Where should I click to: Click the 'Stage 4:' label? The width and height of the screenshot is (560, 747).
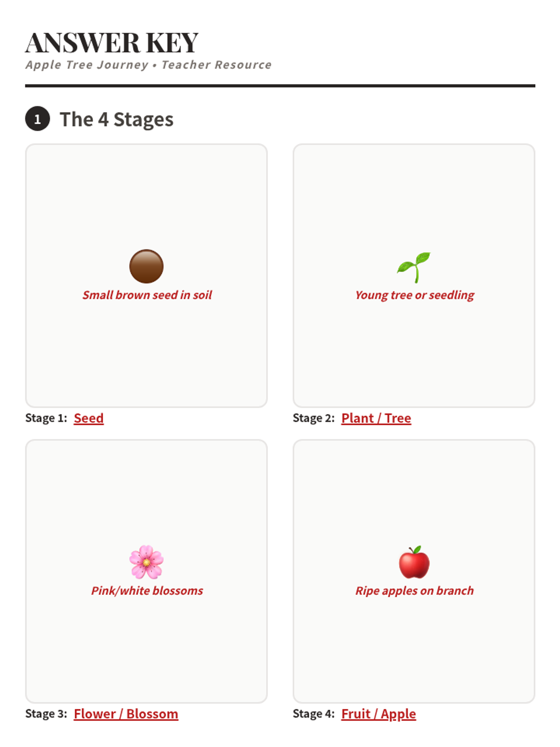(x=314, y=714)
